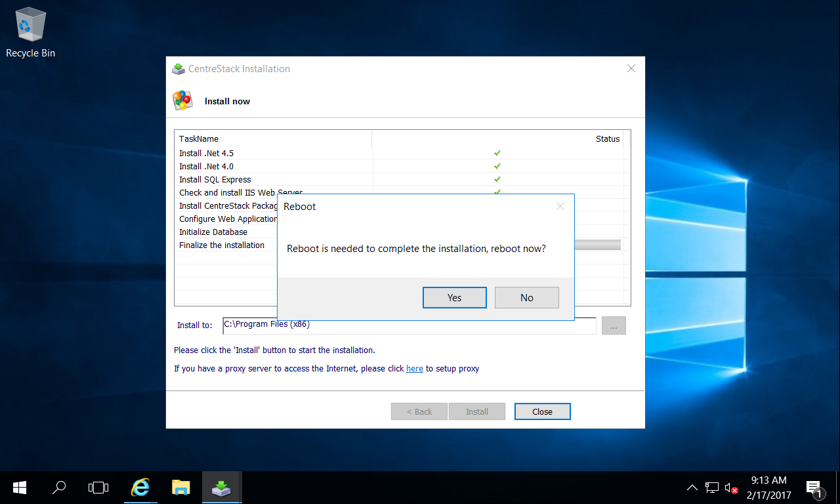
Task: Open Task View on the taskbar
Action: [x=98, y=487]
